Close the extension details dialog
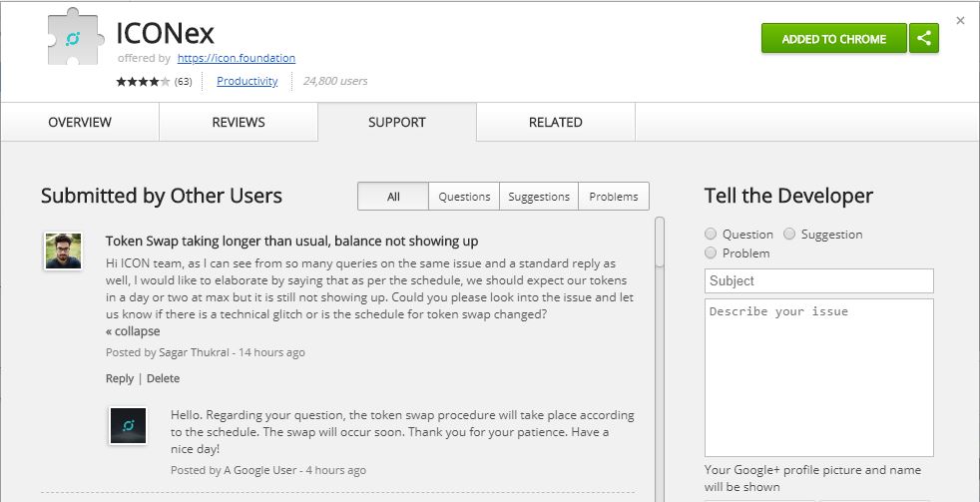 pos(961,21)
